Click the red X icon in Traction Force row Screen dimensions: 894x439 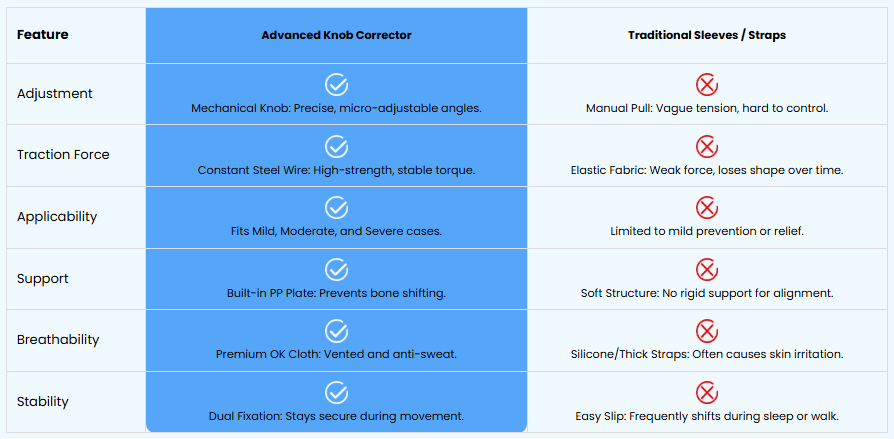click(707, 147)
